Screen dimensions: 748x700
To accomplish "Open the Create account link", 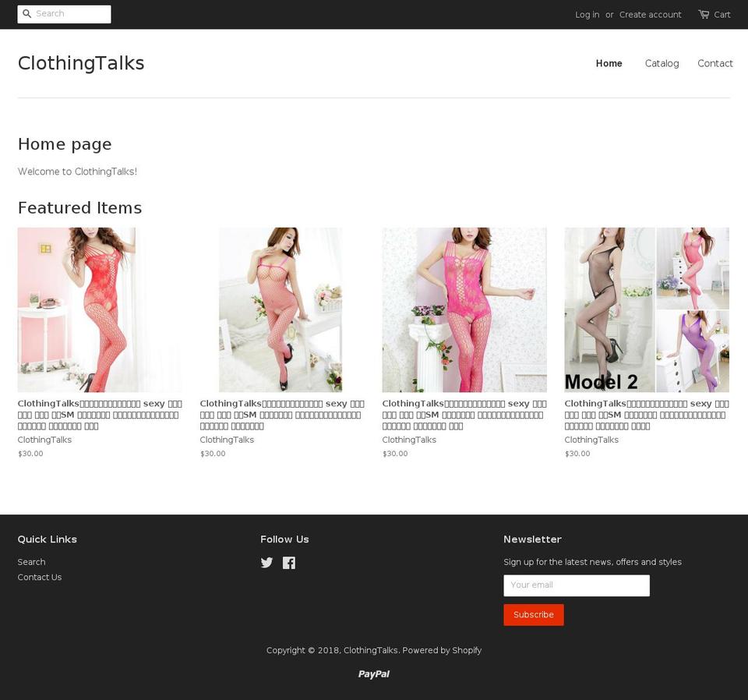I will pos(650,15).
